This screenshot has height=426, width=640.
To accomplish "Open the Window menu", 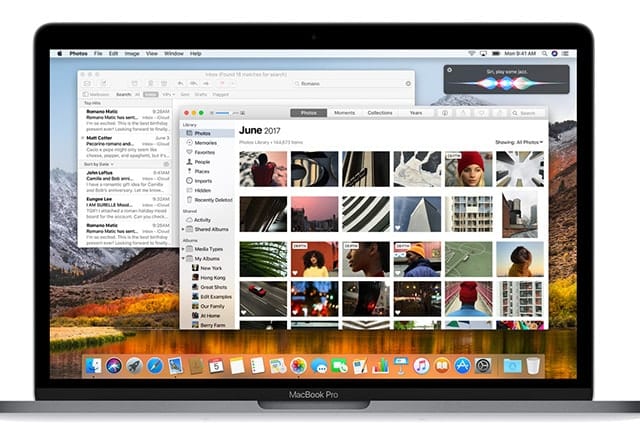I will 174,53.
